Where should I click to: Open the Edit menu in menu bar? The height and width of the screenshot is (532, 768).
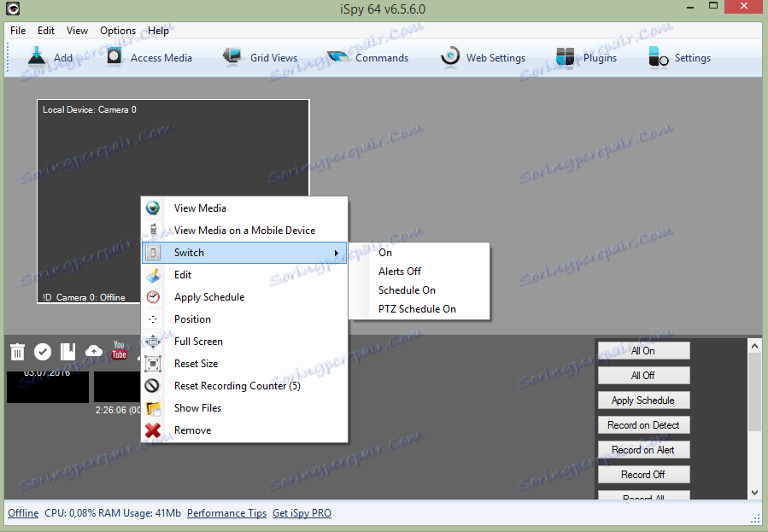(x=46, y=31)
